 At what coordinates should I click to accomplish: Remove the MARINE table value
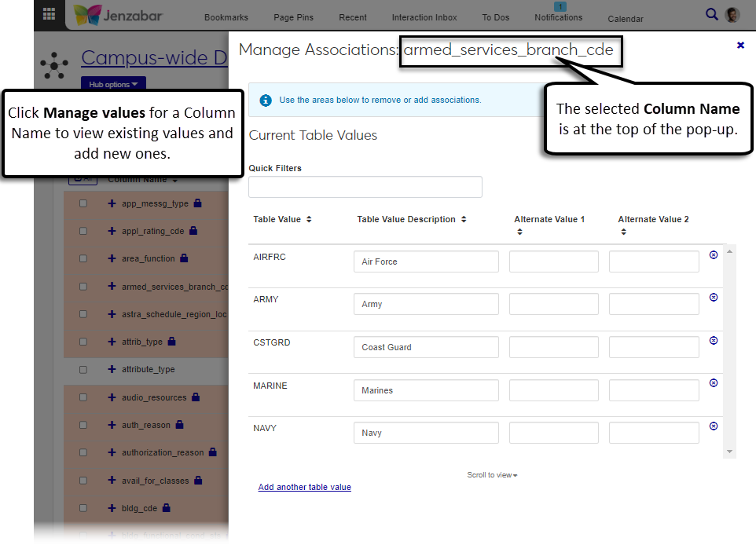714,383
